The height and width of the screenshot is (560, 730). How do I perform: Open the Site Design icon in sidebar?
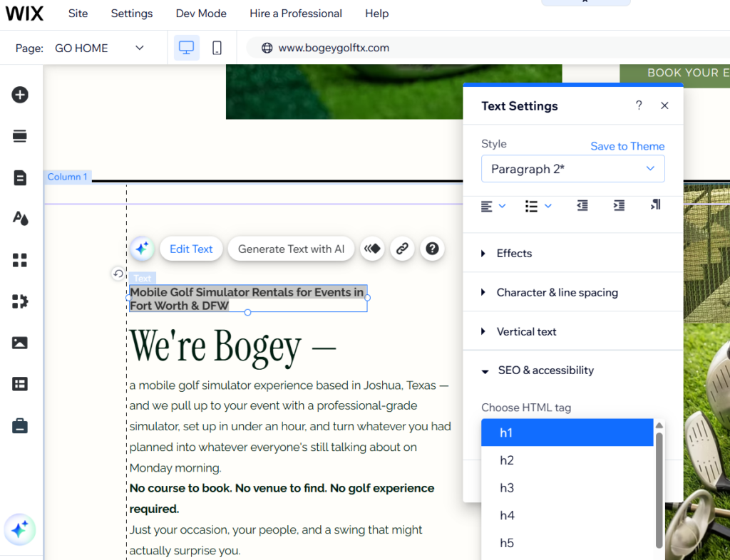click(20, 218)
